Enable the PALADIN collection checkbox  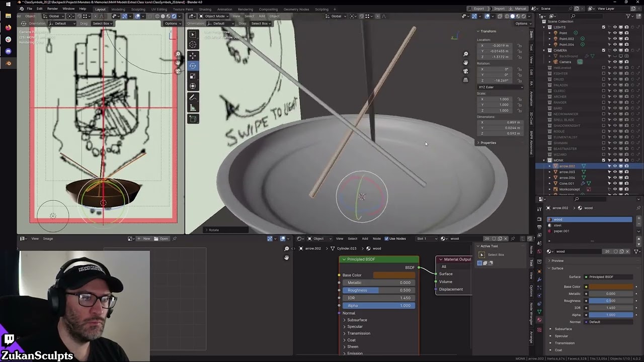(x=604, y=85)
